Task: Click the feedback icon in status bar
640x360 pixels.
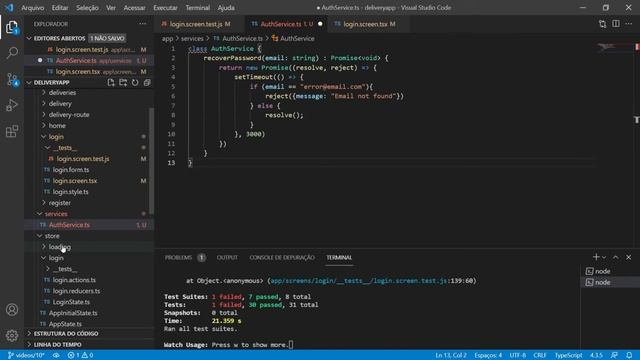Action: point(614,355)
